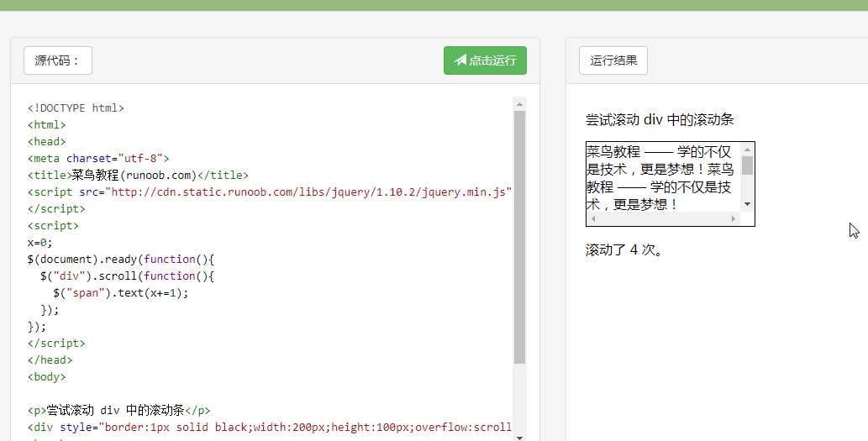Click the 滚动了 4 次 counter text

point(623,249)
